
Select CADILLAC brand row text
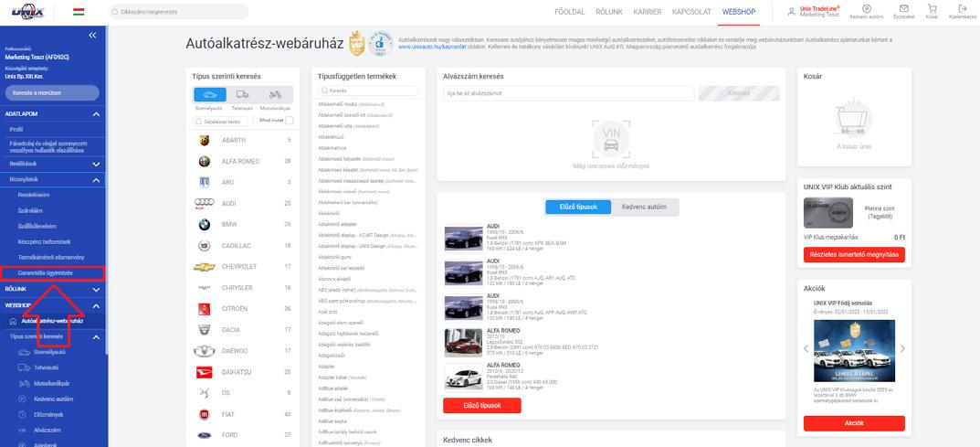pyautogui.click(x=236, y=246)
